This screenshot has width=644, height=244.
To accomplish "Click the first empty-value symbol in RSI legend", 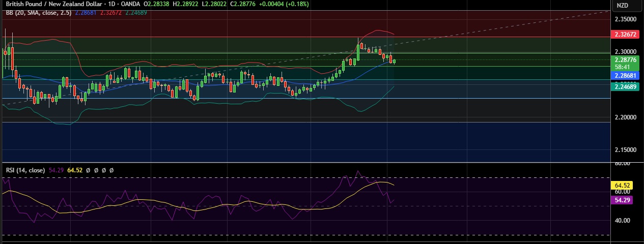I will pos(88,170).
